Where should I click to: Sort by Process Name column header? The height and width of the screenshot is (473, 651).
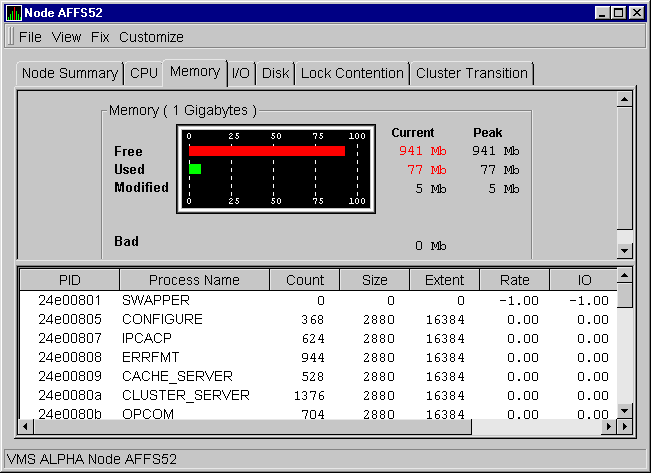click(194, 280)
